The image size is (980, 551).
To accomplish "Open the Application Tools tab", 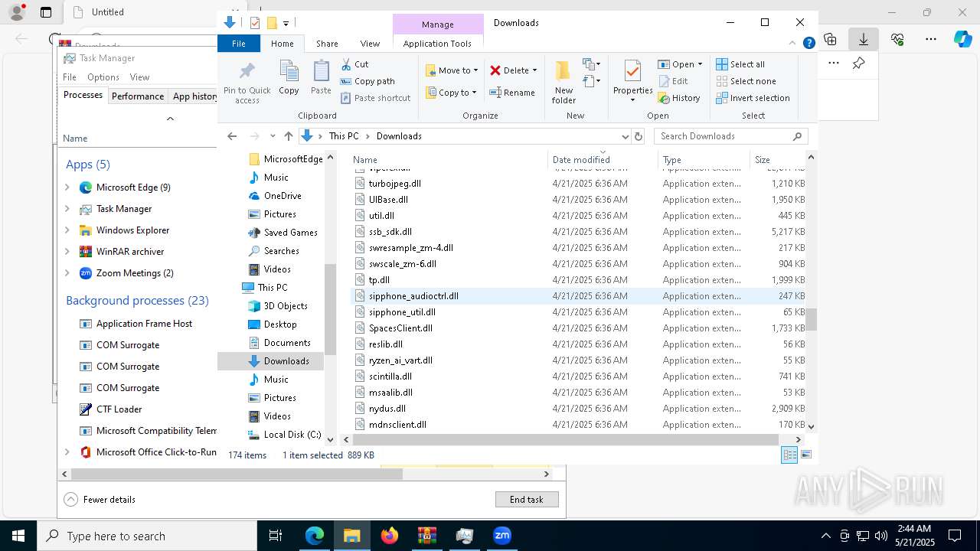I will 437,44.
